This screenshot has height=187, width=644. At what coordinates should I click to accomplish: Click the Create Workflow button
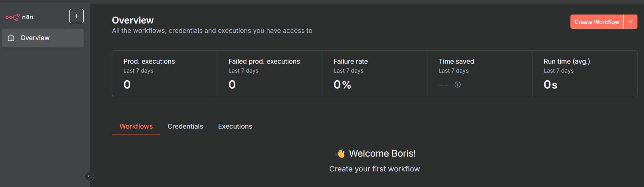click(x=597, y=22)
